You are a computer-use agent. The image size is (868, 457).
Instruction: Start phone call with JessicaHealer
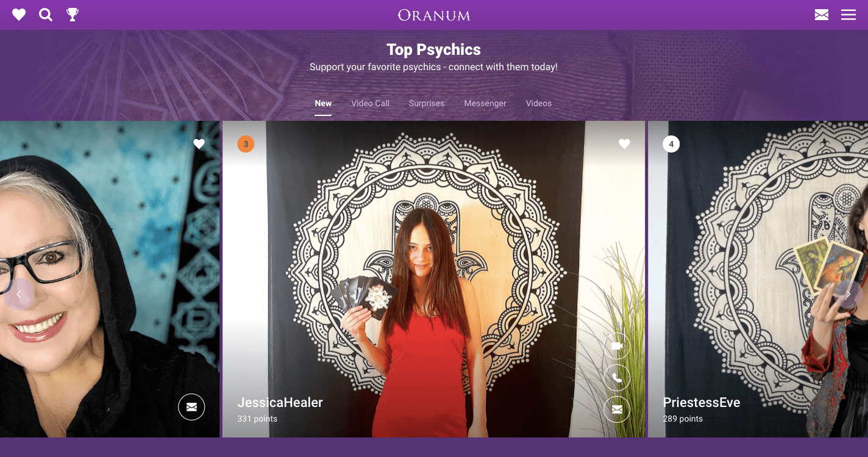point(617,378)
